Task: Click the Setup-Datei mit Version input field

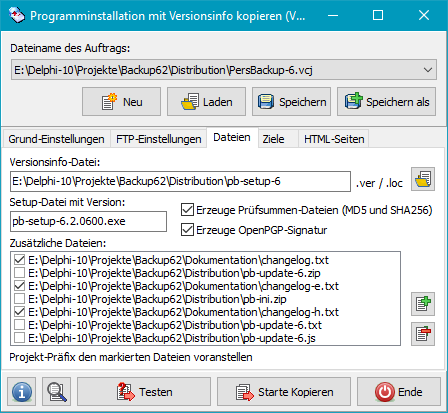Action: [x=88, y=221]
